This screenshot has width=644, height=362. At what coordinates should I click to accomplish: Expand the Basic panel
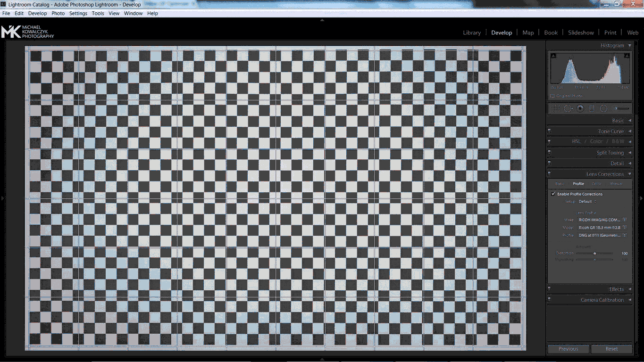coord(629,121)
